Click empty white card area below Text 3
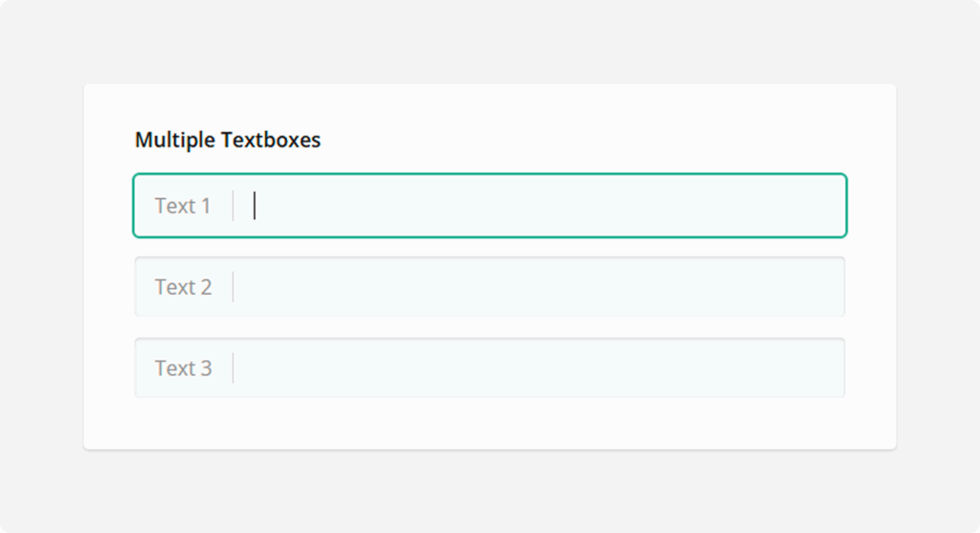This screenshot has width=980, height=533. pos(490,423)
